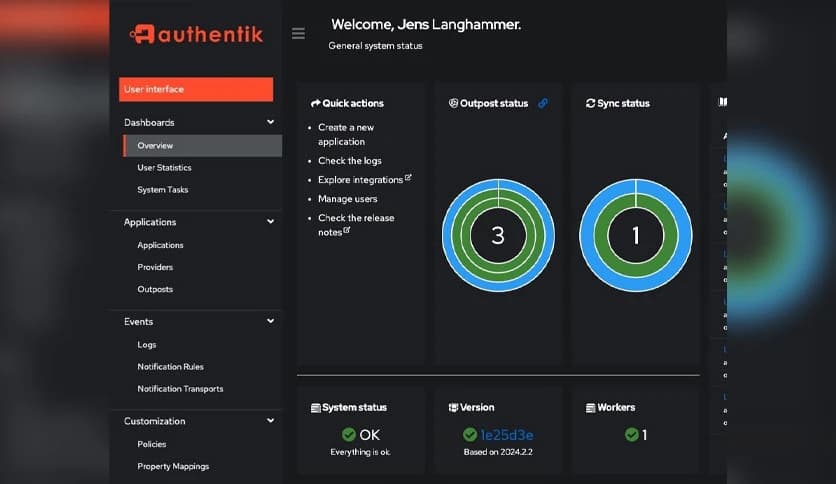Open the Policies page
Image resolution: width=836 pixels, height=484 pixels.
151,443
